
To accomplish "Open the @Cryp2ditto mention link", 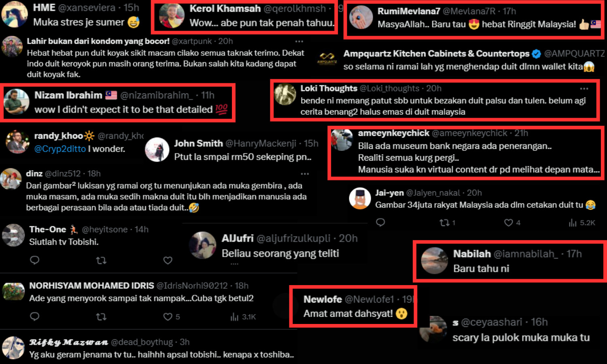I will [x=60, y=149].
